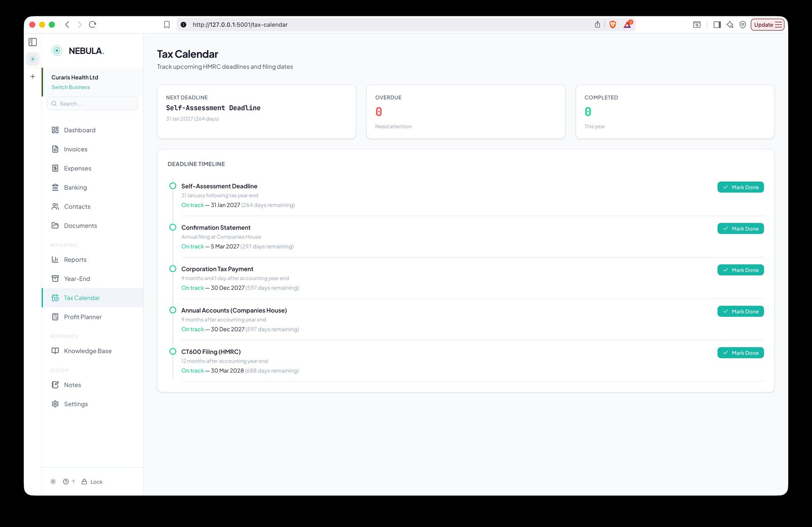Select the Reports menu item
Viewport: 812px width, 527px height.
92,259
